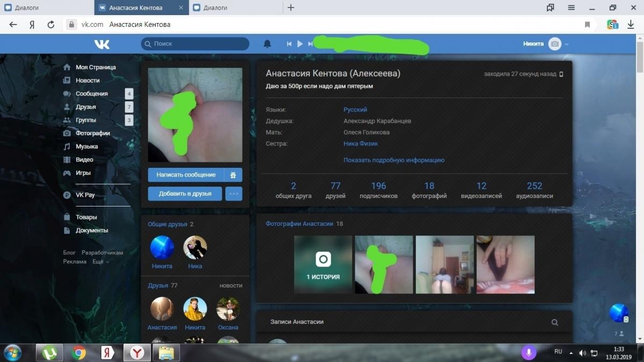Skip to next track in header player
This screenshot has height=362, width=644.
point(310,44)
